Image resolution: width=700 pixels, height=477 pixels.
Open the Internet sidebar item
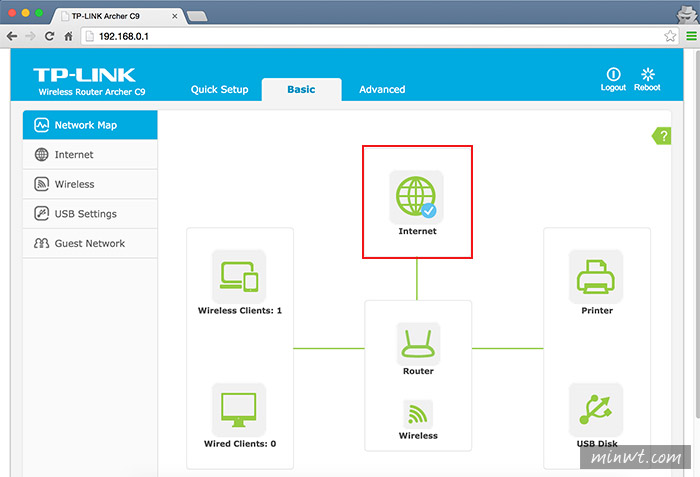[x=90, y=155]
